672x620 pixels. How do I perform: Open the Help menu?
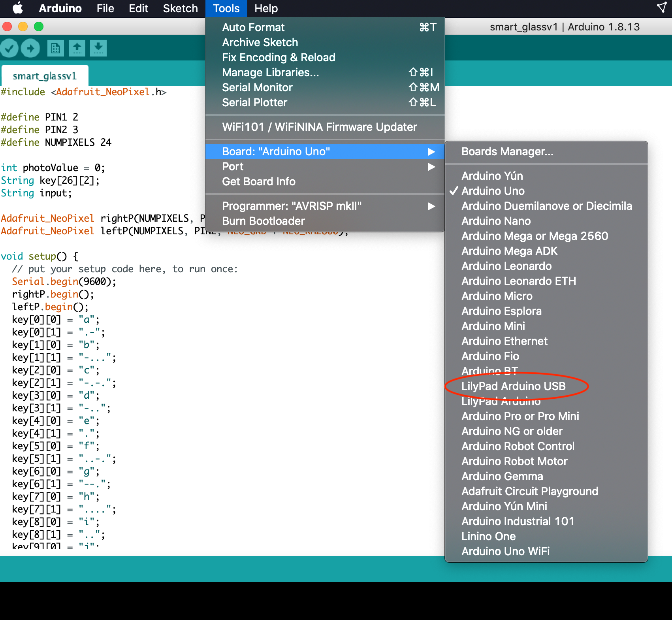266,8
